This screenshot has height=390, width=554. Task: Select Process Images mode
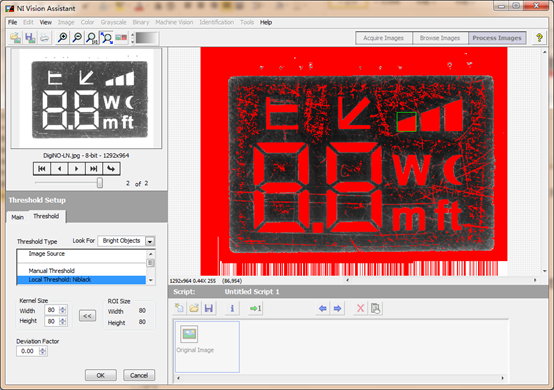point(497,38)
